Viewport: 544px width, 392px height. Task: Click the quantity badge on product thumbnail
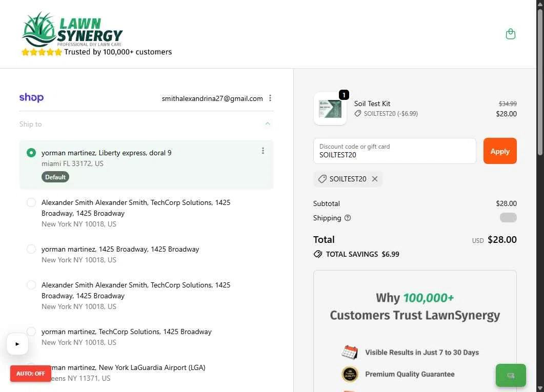pos(344,95)
